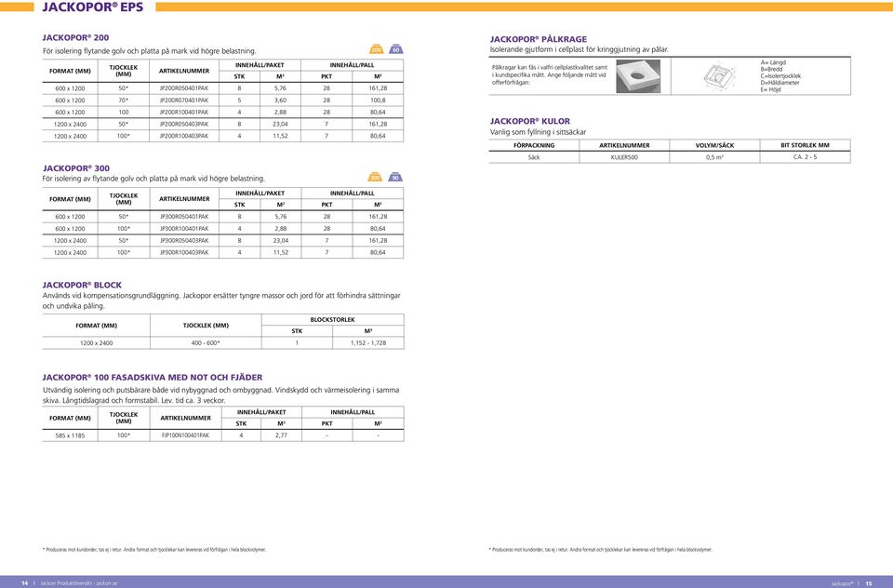Select the 1,152 - 1,728 volume cell

pyautogui.click(x=368, y=343)
